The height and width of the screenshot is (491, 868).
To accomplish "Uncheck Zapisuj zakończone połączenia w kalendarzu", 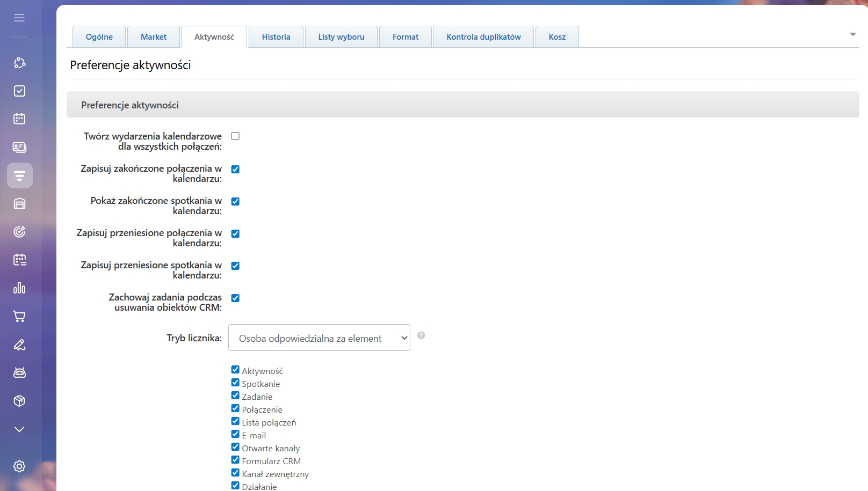I will coord(235,169).
